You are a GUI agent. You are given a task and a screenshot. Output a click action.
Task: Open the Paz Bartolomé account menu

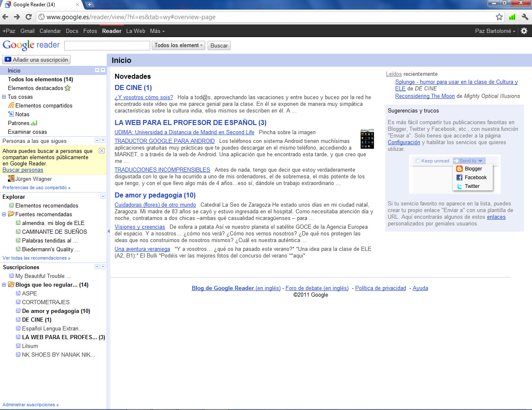coord(495,31)
